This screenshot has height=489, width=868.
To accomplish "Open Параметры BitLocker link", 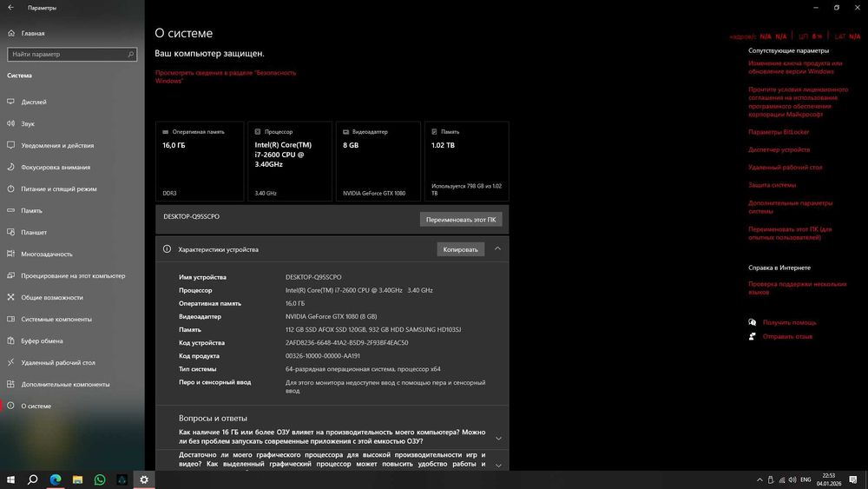I will point(779,132).
